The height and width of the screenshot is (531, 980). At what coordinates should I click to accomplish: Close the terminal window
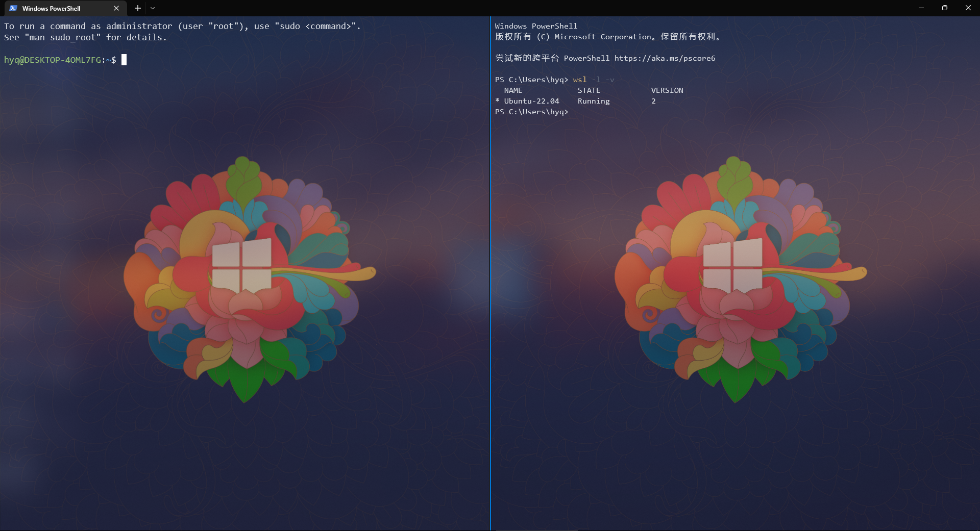(x=968, y=8)
